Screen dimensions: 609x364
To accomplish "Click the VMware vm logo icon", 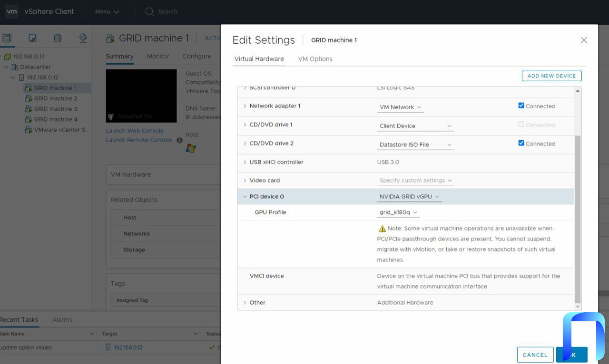I will 12,11.
